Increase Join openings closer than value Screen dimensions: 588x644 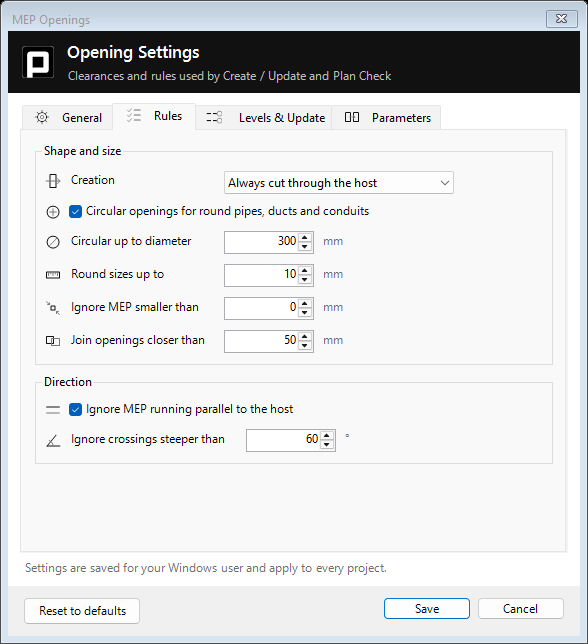coord(305,336)
